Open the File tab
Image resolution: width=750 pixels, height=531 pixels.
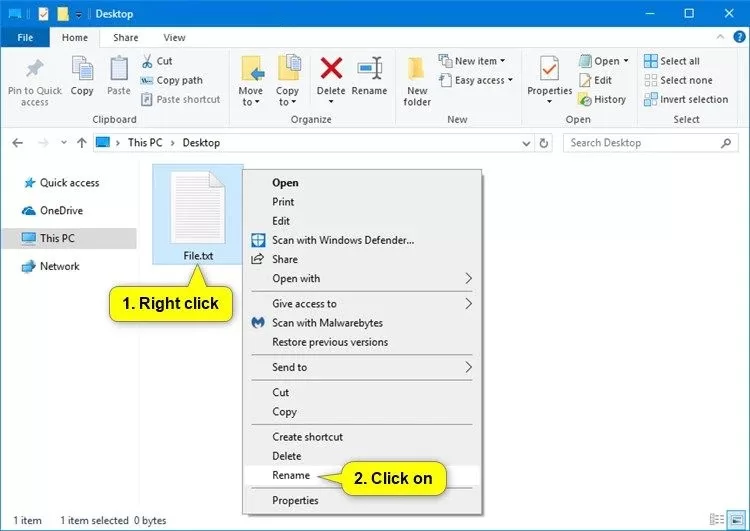click(25, 37)
